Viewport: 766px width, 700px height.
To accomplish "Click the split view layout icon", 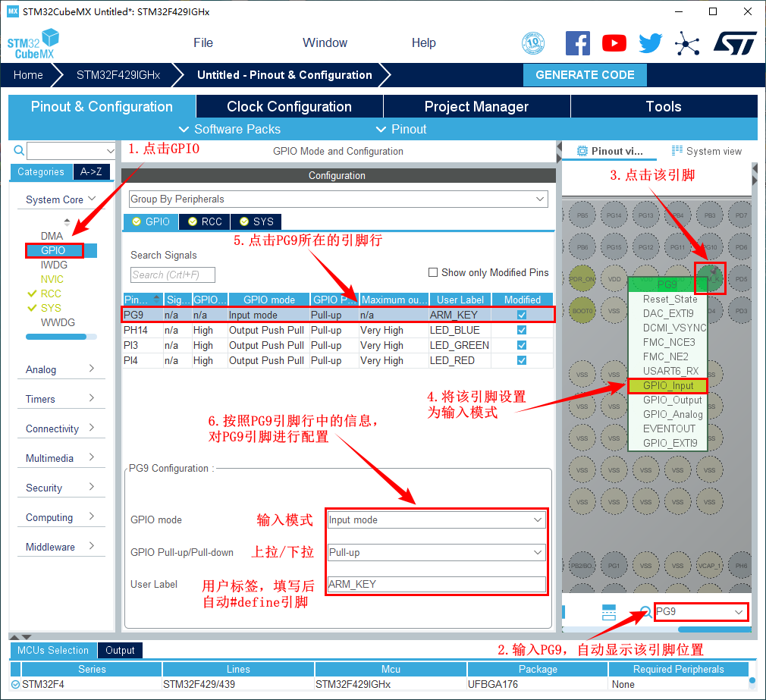I will coord(609,612).
